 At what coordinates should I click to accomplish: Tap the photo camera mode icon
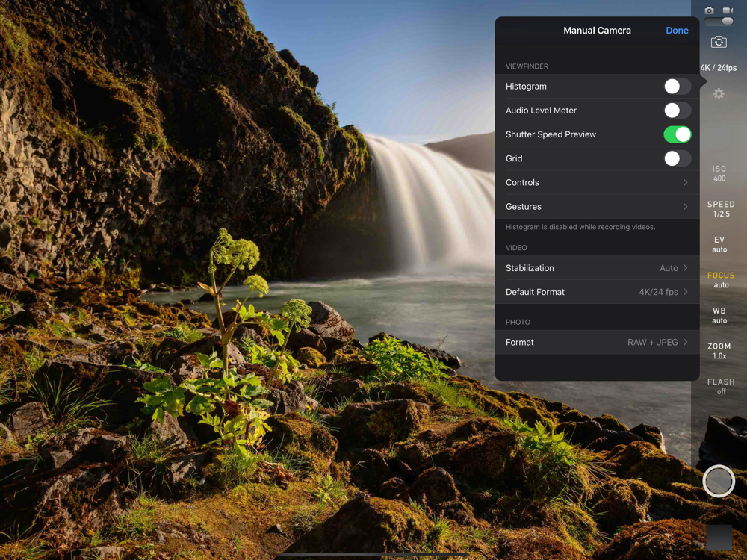[x=710, y=10]
